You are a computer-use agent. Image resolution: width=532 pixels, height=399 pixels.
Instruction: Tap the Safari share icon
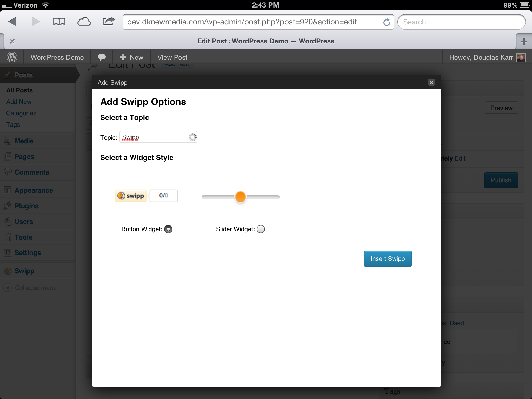[108, 21]
